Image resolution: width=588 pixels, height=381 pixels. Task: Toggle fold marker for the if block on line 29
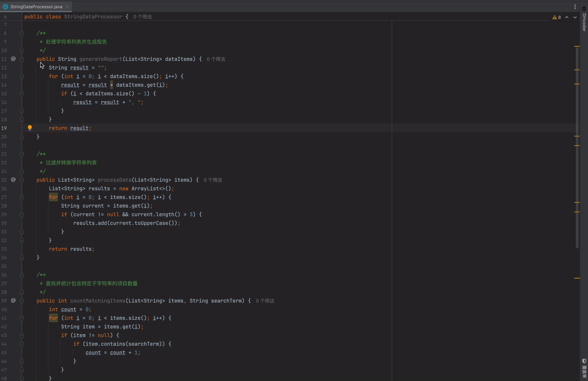[22, 215]
